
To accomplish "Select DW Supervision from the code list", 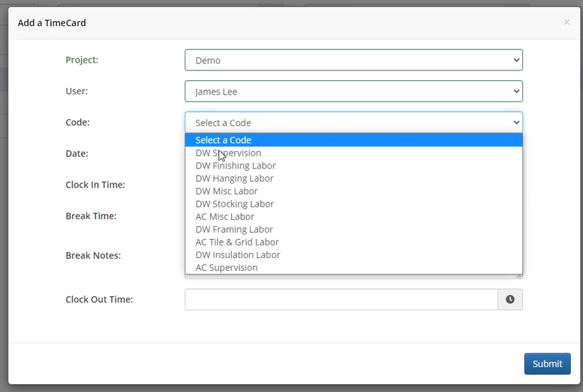I will click(x=228, y=153).
